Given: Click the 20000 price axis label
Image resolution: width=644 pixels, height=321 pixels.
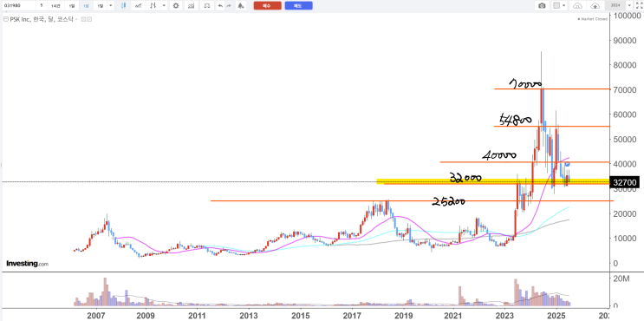Looking at the screenshot, I should click(x=625, y=213).
